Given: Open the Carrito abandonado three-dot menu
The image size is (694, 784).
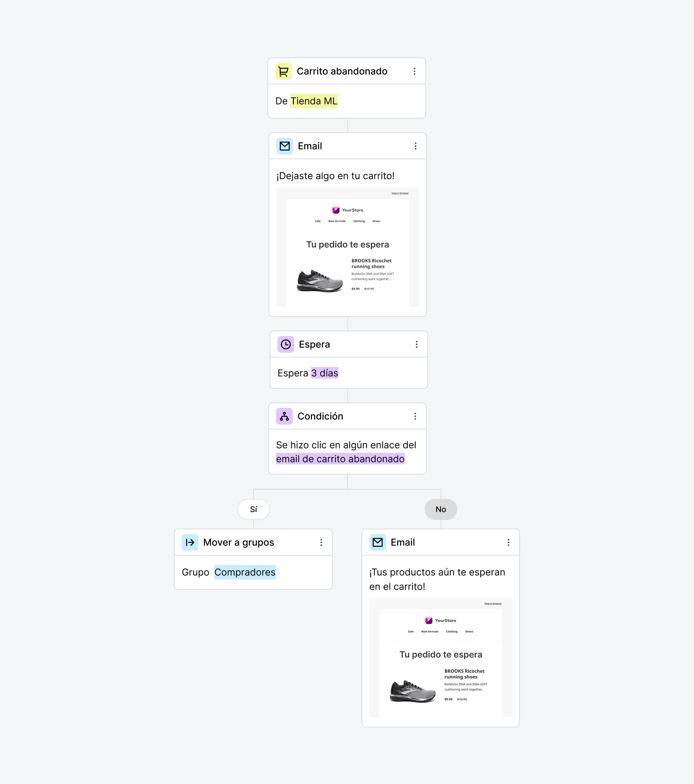Looking at the screenshot, I should 414,71.
